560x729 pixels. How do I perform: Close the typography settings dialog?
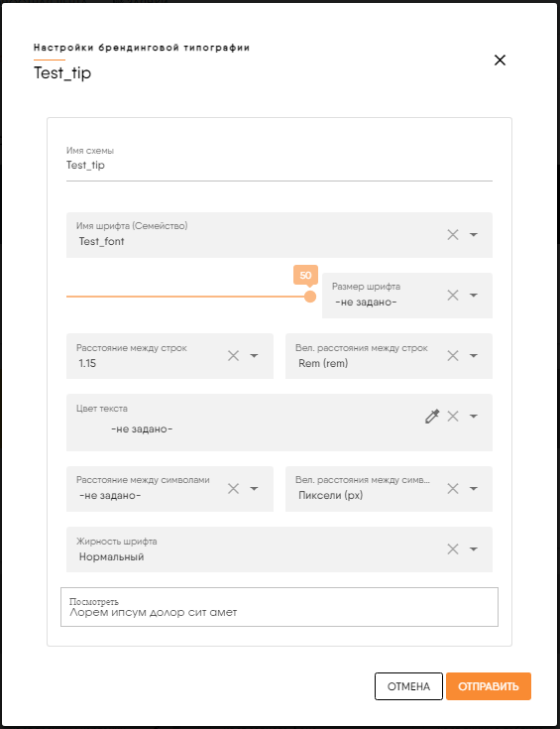(501, 60)
